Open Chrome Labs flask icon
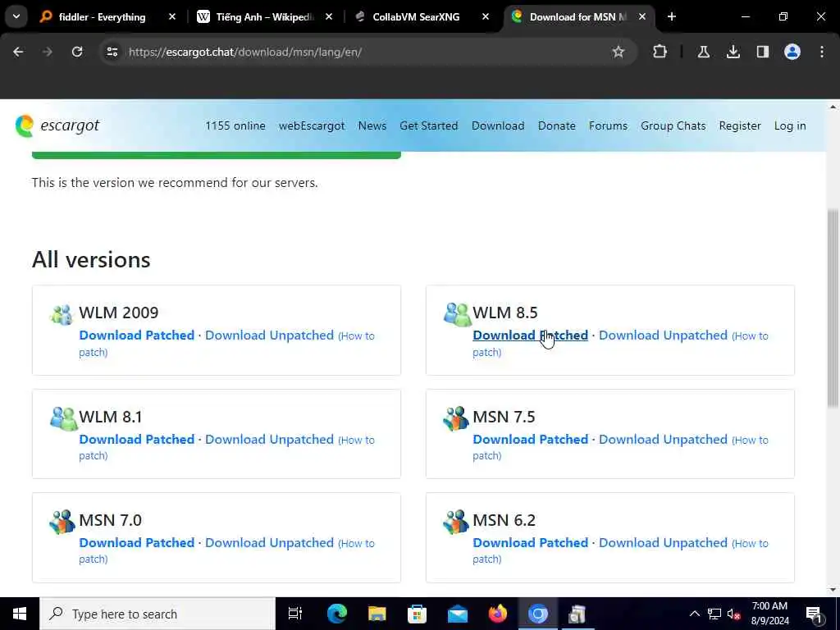 click(x=703, y=52)
